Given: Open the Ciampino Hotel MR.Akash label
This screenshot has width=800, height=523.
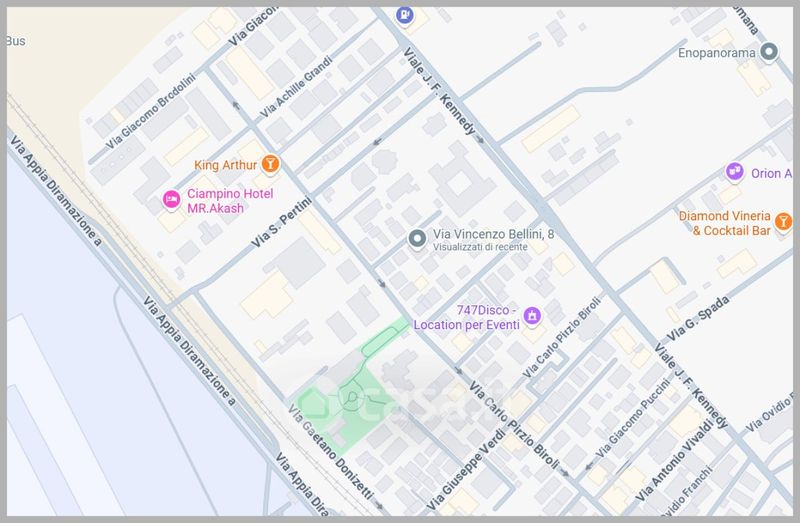Looking at the screenshot, I should tap(230, 201).
